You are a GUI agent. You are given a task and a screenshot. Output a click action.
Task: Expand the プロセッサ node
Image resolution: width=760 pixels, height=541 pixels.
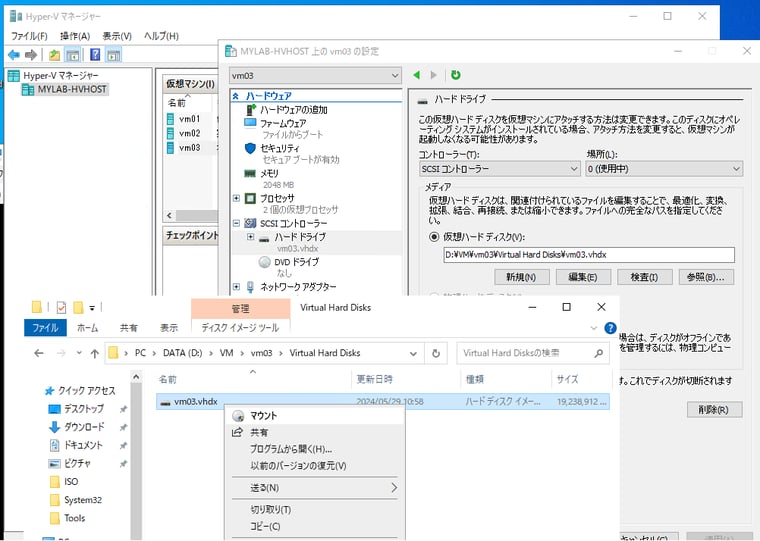tap(237, 198)
